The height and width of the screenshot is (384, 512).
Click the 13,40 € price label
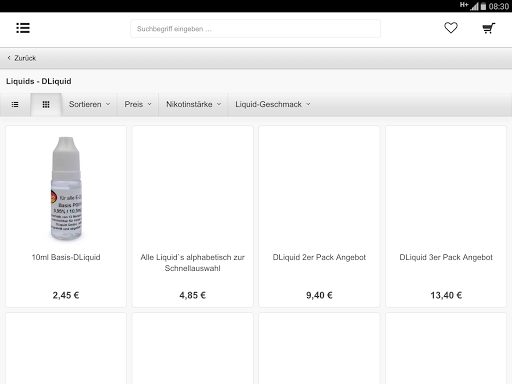tap(446, 295)
